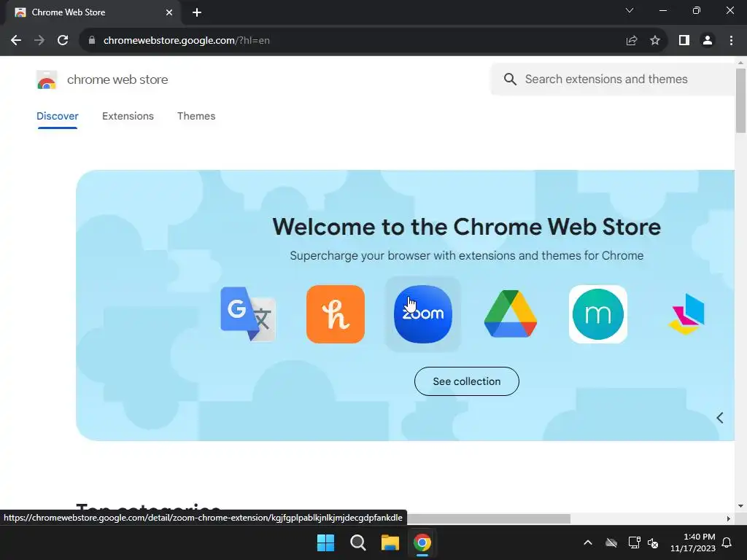The width and height of the screenshot is (747, 560).
Task: Select the Chrome Web Store browser tab
Action: [x=93, y=12]
